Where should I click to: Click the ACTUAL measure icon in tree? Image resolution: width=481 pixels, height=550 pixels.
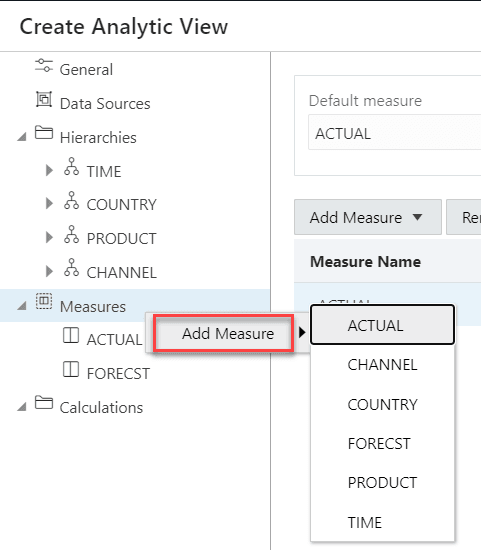tap(71, 335)
